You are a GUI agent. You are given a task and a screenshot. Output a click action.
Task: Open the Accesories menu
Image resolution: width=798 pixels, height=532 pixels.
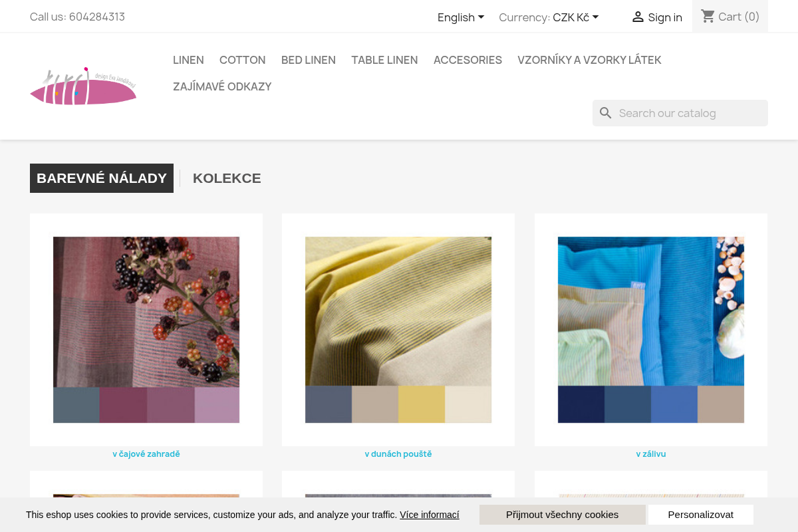tap(467, 60)
